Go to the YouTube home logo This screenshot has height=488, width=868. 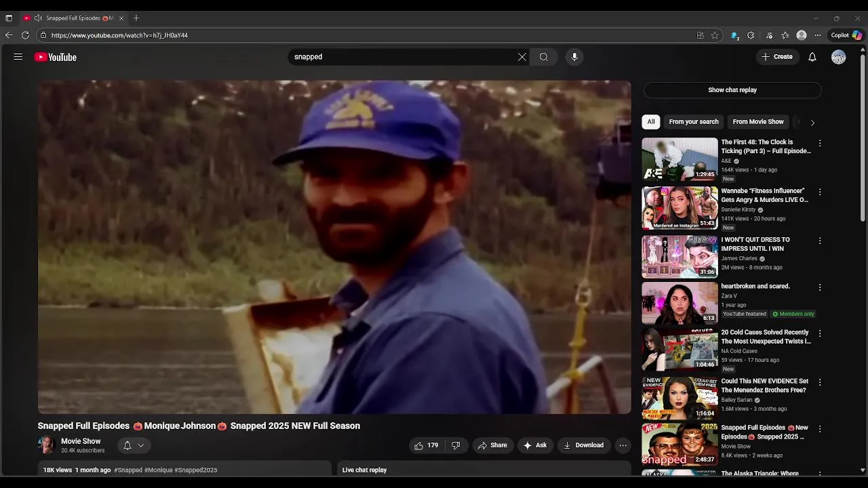[x=56, y=57]
